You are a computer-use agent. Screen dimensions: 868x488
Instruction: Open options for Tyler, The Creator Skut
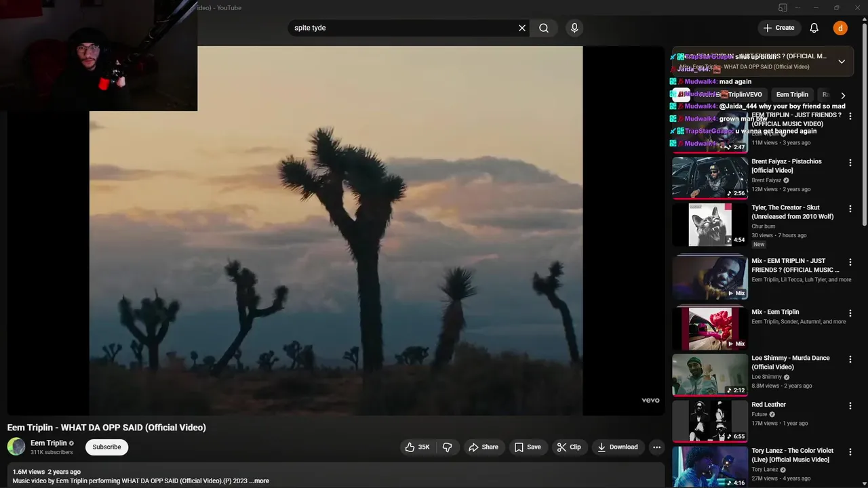(850, 209)
